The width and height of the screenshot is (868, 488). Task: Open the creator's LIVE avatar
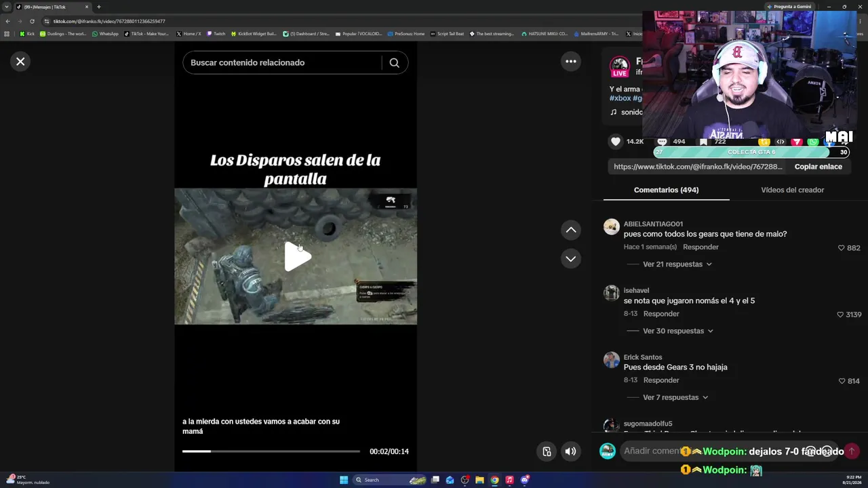coord(620,66)
